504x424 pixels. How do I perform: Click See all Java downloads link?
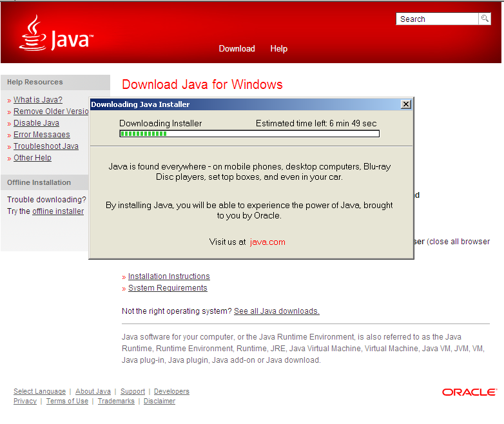(276, 311)
